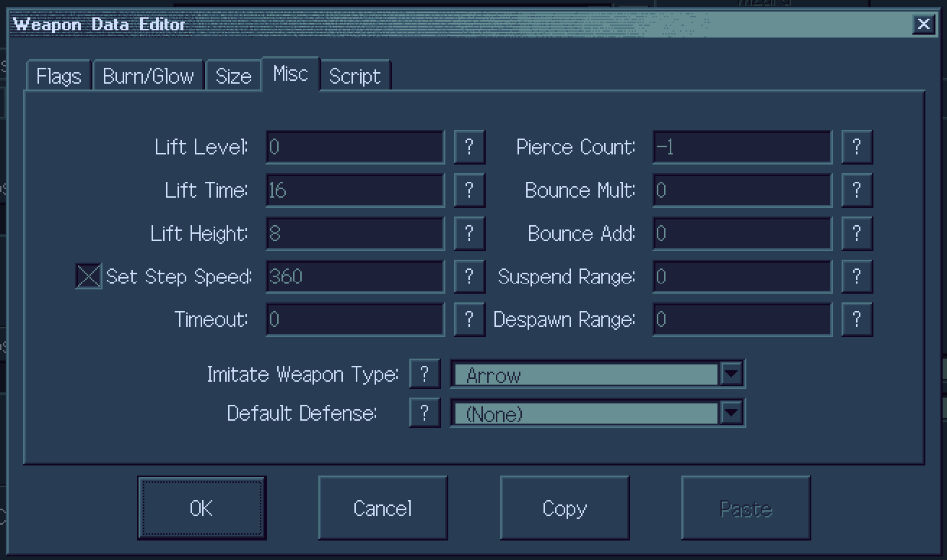
Task: Open the Arrow weapon type combo box
Action: pyautogui.click(x=597, y=374)
